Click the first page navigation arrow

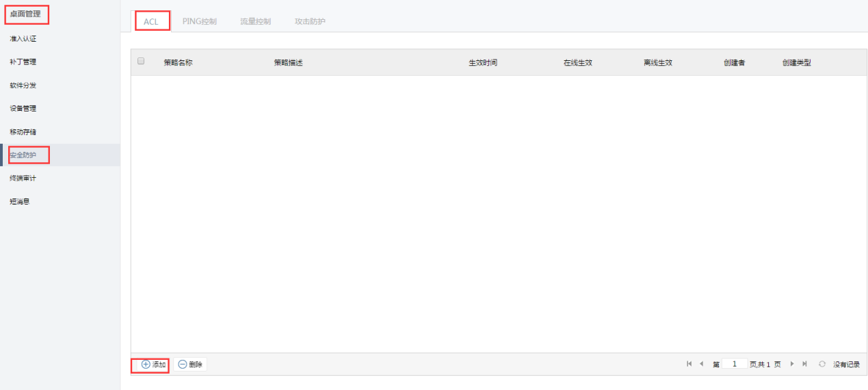pos(689,364)
